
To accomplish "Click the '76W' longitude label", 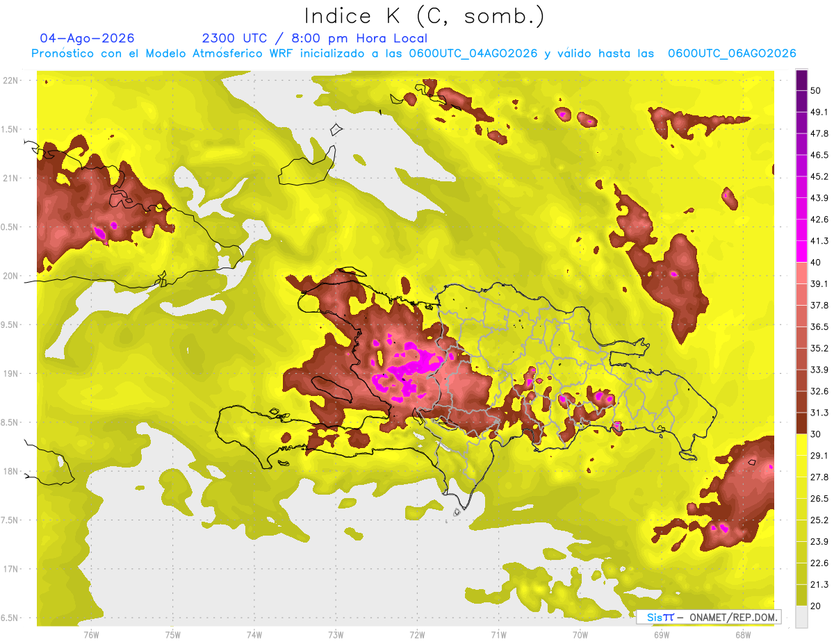I will pos(91,635).
